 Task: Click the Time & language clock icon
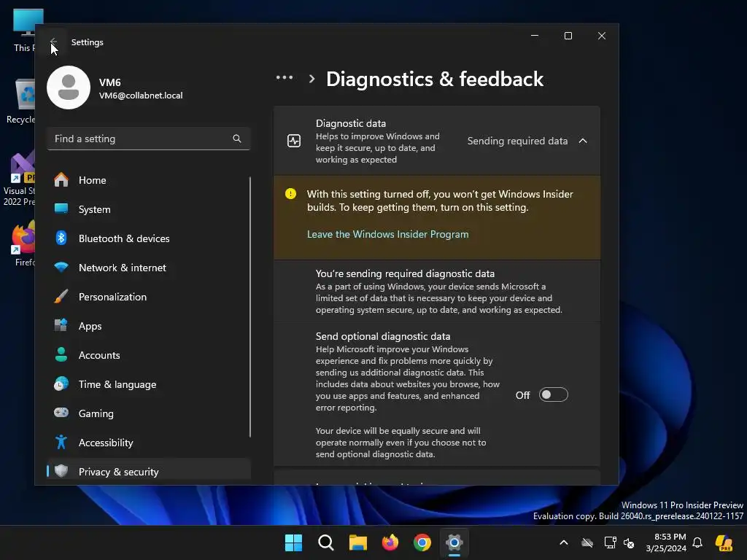point(61,384)
